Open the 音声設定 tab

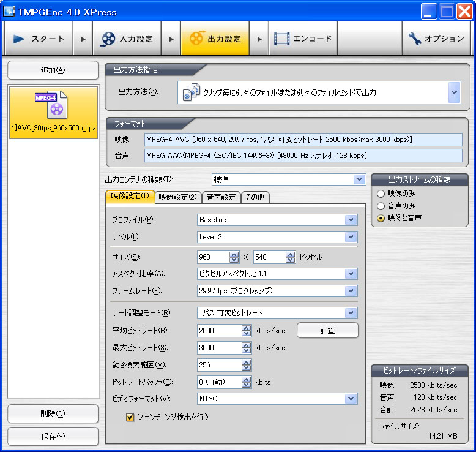221,197
